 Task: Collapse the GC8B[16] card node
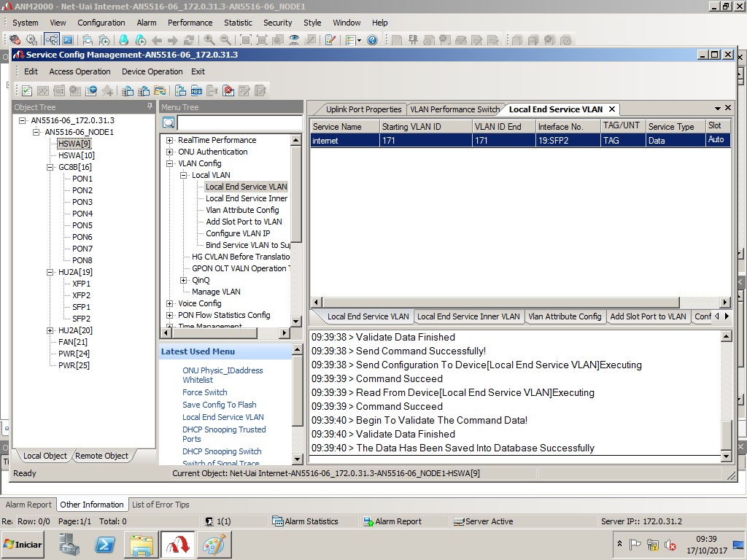[50, 167]
